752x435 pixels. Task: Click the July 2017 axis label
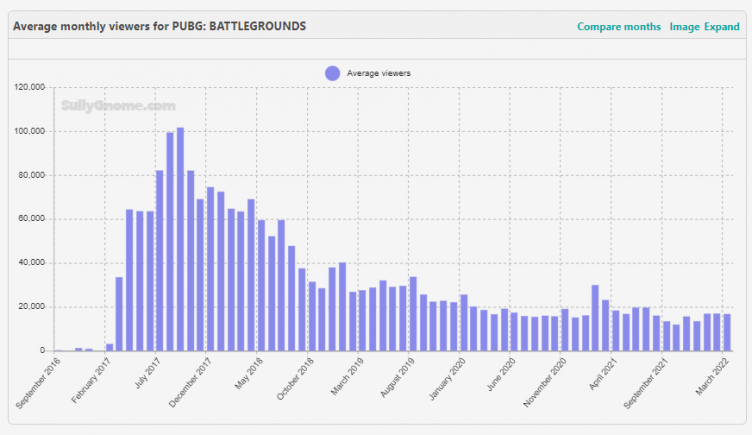(x=148, y=373)
